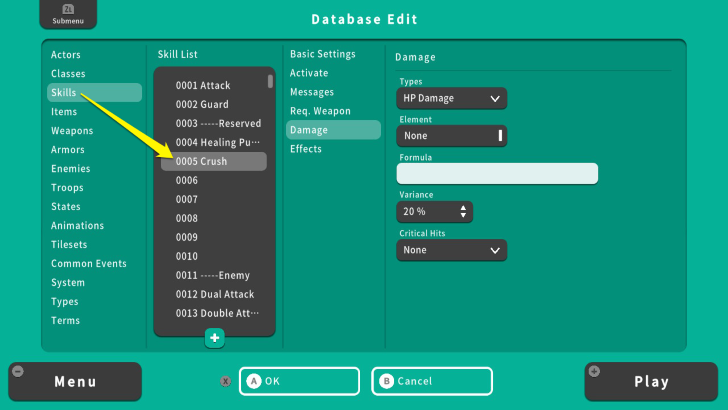Click the chevron arrow of Critical Hits dropdown
Screen dimensions: 728x410
pyautogui.click(x=495, y=250)
